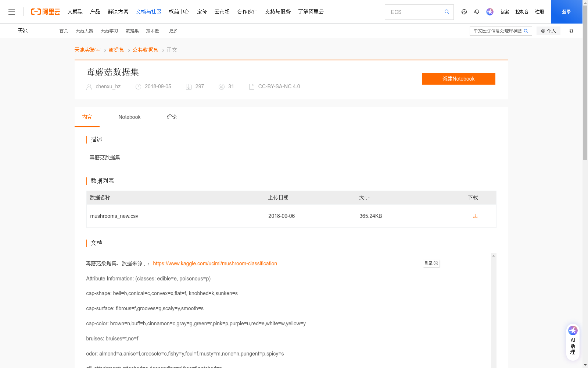The image size is (588, 368).
Task: Open the 更多 dropdown in the Tianchi nav
Action: 173,31
